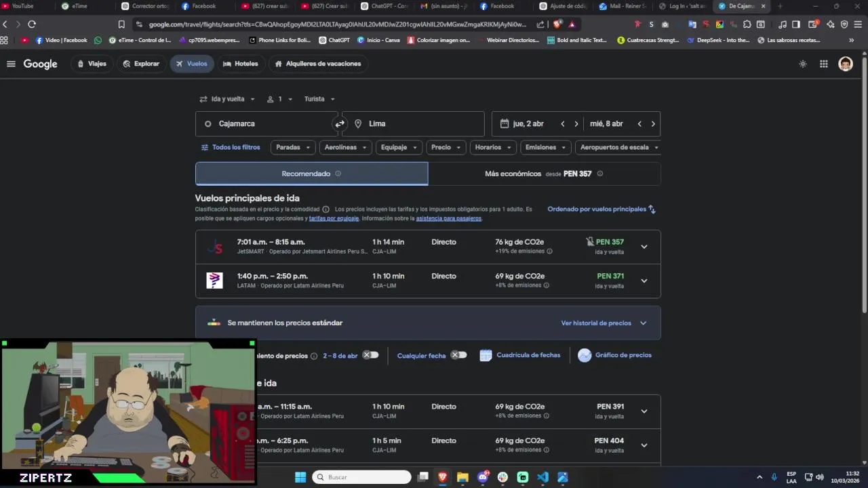Show classification info icon near comodidad
This screenshot has width=868, height=488.
(x=325, y=209)
